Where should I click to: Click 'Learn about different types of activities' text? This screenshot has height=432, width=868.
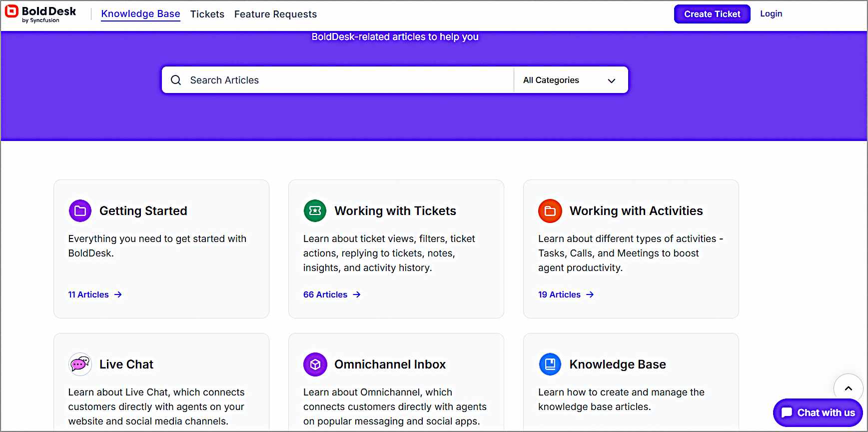point(631,253)
